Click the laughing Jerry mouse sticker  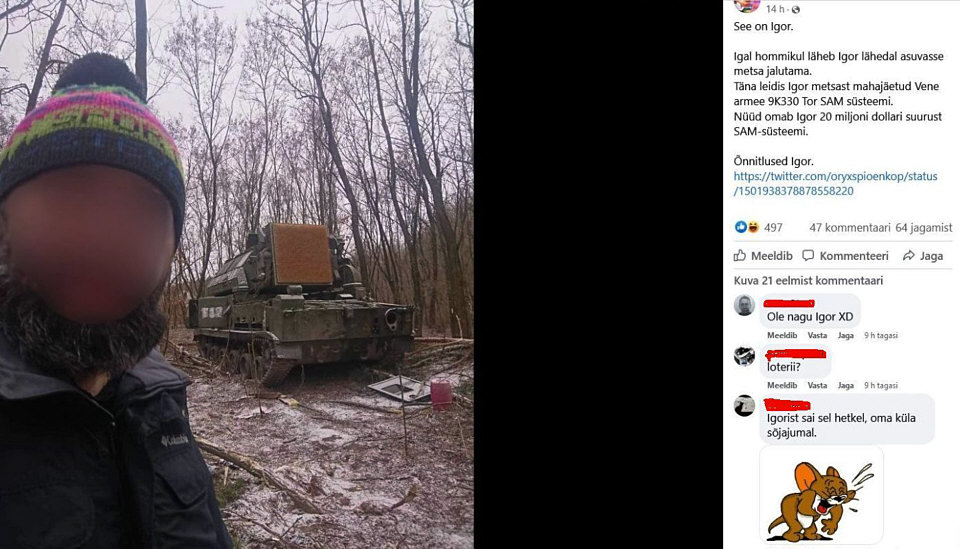pos(821,496)
